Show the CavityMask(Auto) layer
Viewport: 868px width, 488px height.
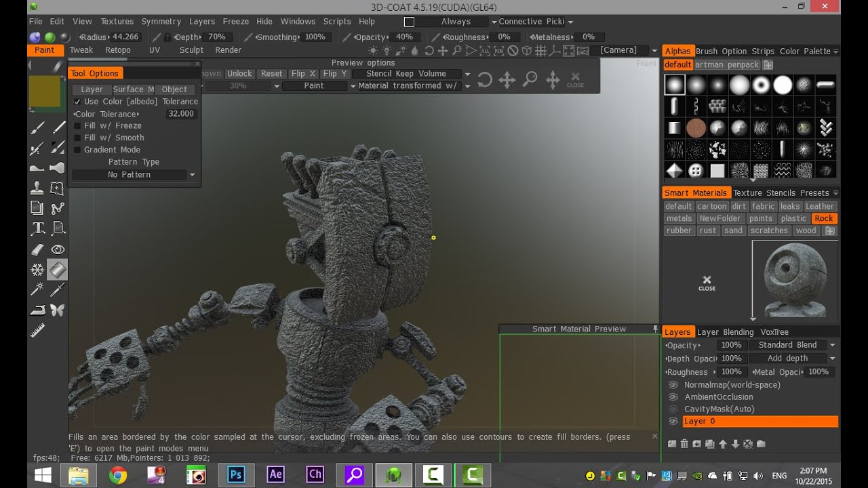coord(673,409)
